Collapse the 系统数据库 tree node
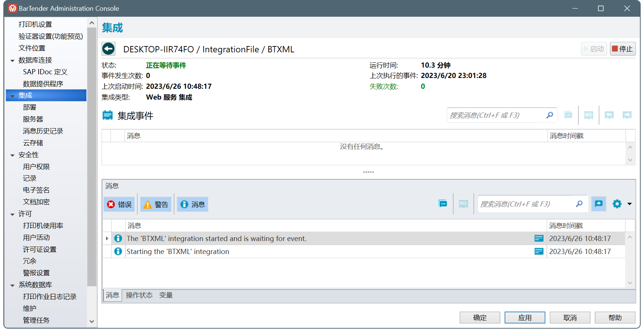 point(13,285)
